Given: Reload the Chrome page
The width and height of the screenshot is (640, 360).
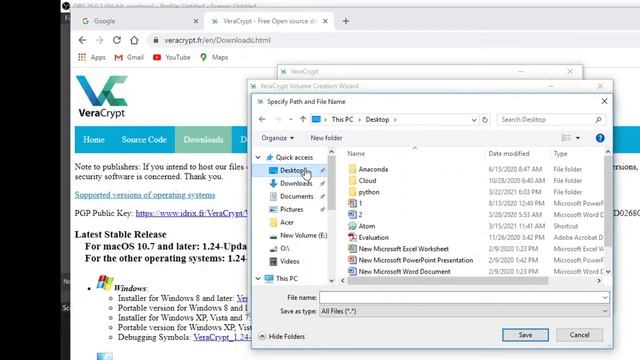Looking at the screenshot, I should click(x=117, y=40).
